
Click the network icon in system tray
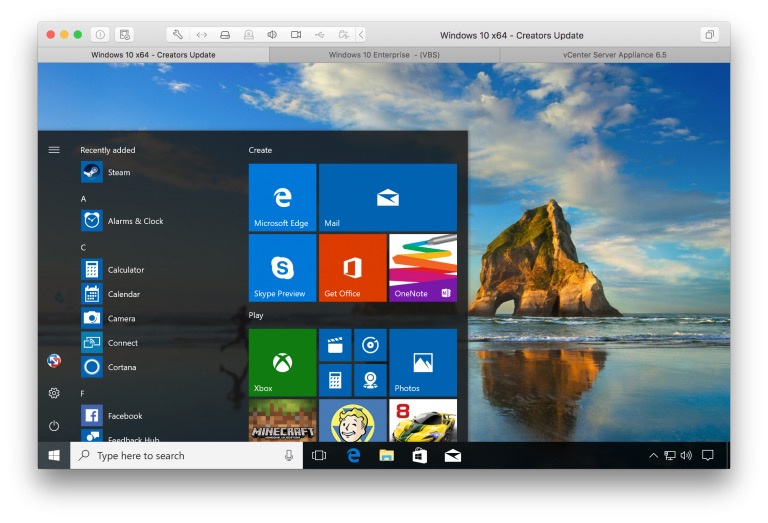[x=670, y=455]
